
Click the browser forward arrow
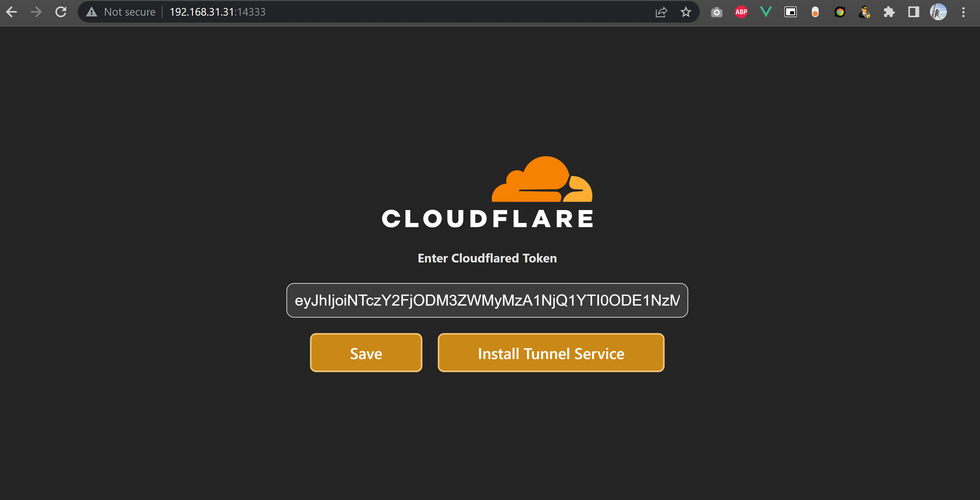tap(36, 12)
